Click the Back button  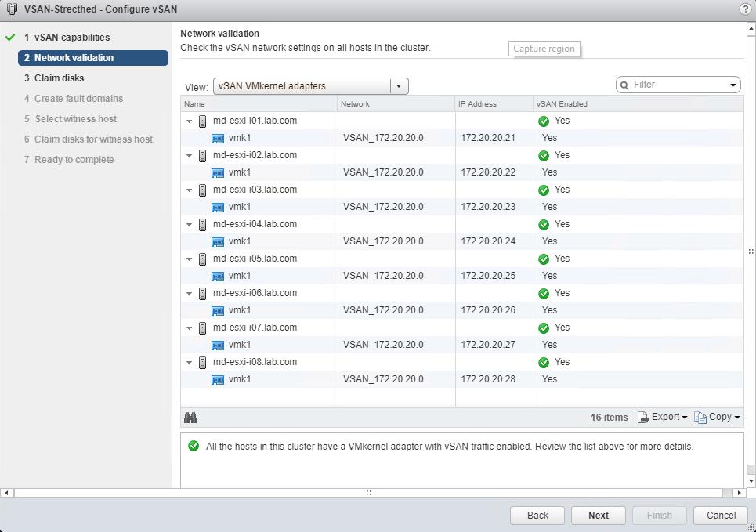coord(537,515)
